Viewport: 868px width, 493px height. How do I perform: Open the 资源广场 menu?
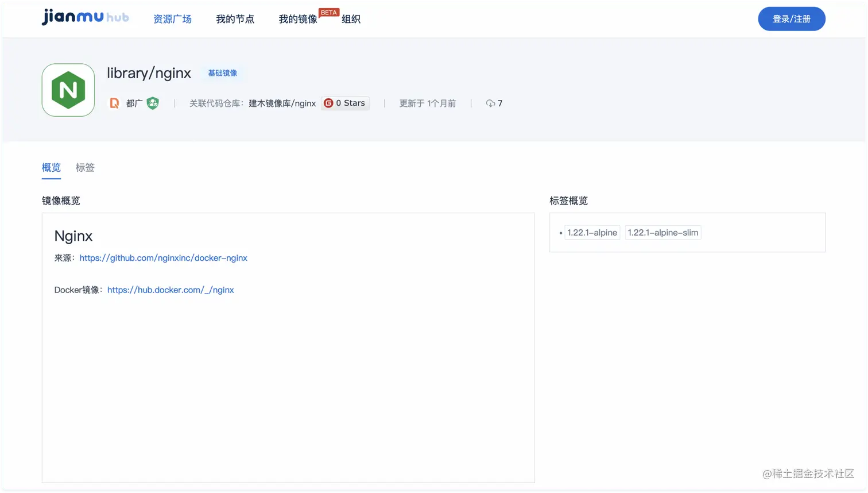(x=172, y=19)
